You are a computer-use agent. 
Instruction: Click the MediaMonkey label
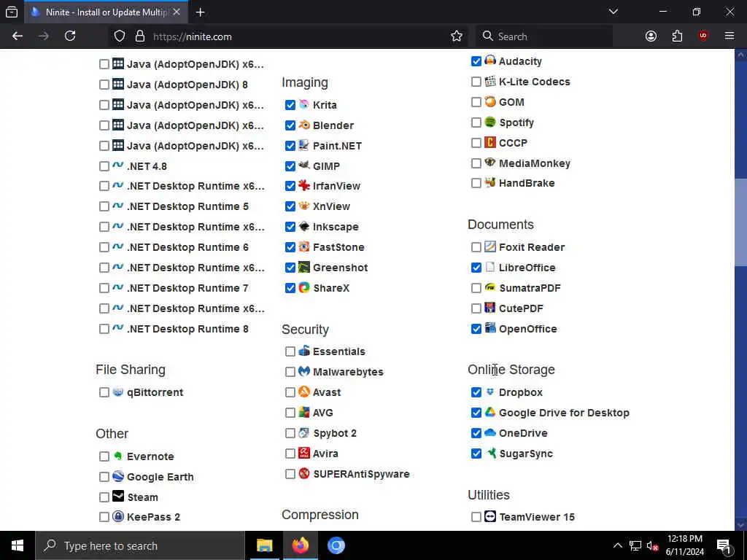(x=535, y=163)
